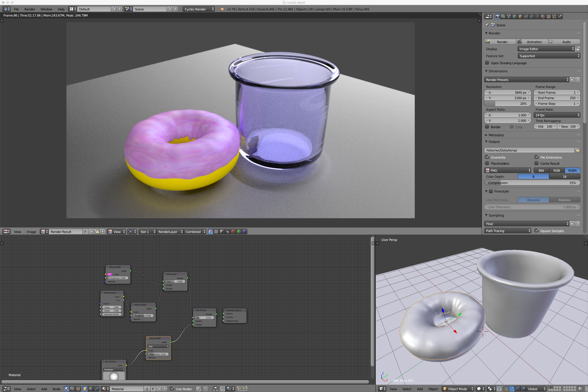588x392 pixels.
Task: Click the Animation render button
Action: click(x=532, y=42)
